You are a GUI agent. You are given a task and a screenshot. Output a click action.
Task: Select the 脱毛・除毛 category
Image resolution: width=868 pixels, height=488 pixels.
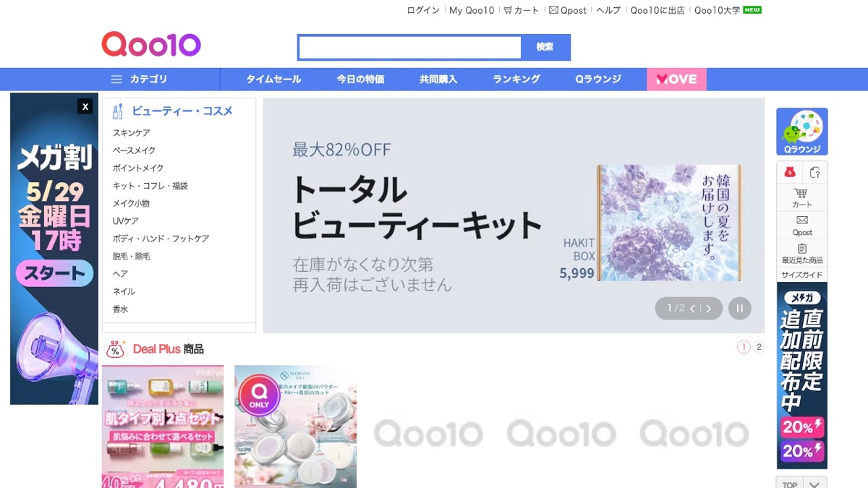point(132,256)
